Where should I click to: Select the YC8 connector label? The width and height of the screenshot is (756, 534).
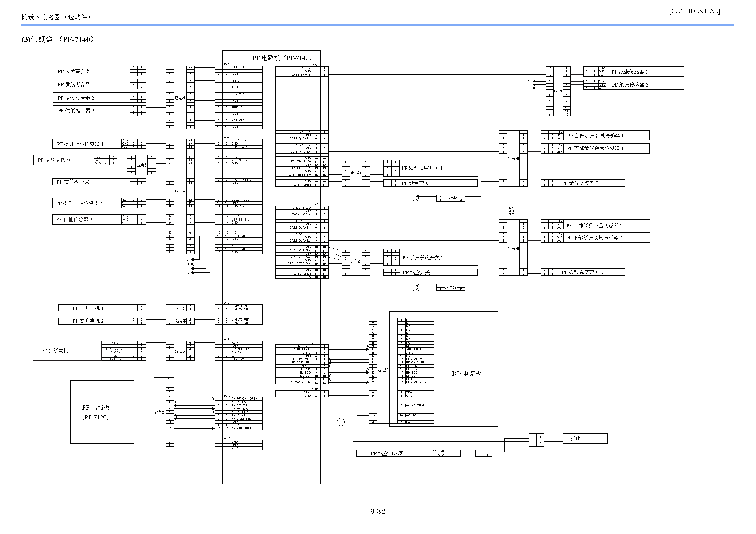[x=226, y=339]
